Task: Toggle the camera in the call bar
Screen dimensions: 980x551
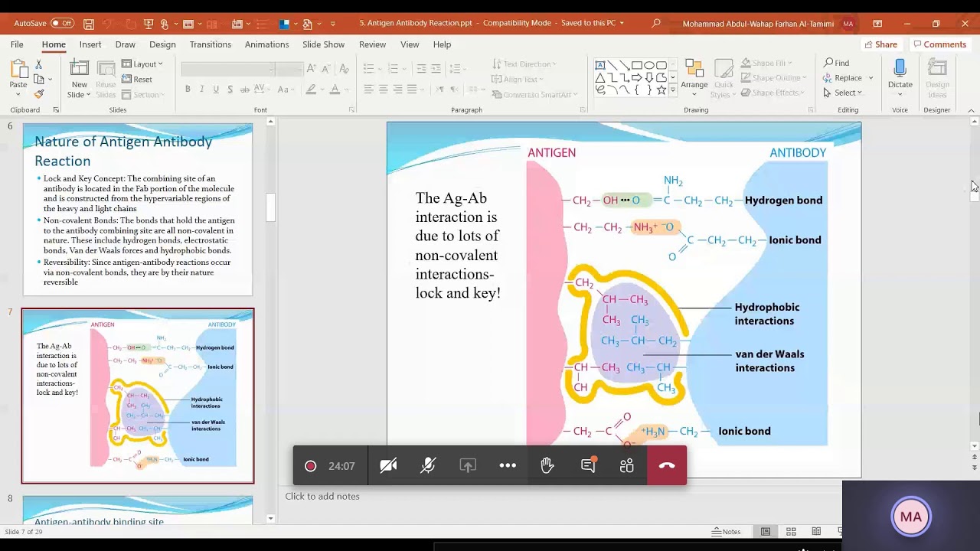Action: pos(388,465)
